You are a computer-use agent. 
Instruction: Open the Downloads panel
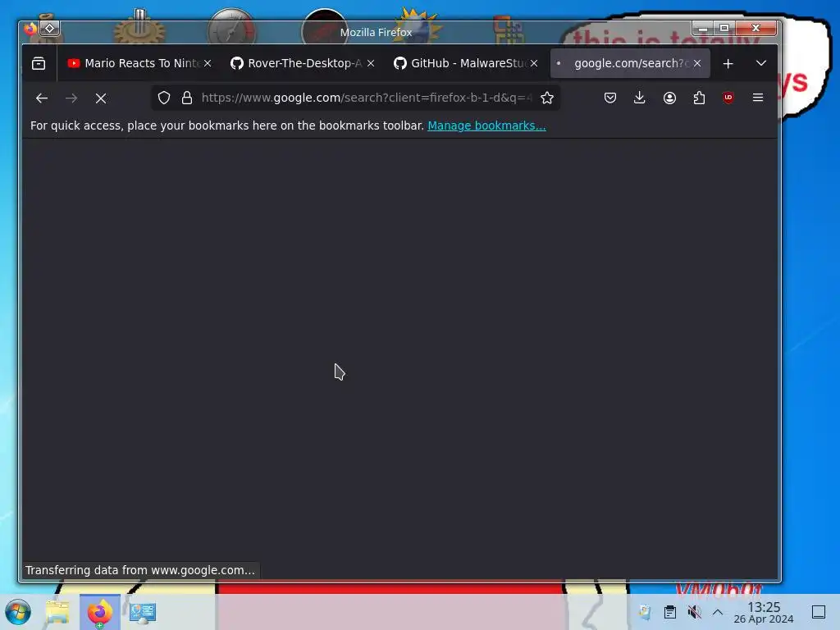[639, 98]
